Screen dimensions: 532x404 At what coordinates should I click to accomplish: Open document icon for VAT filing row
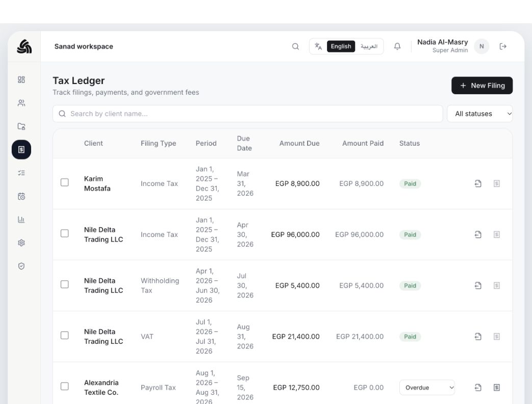(478, 337)
